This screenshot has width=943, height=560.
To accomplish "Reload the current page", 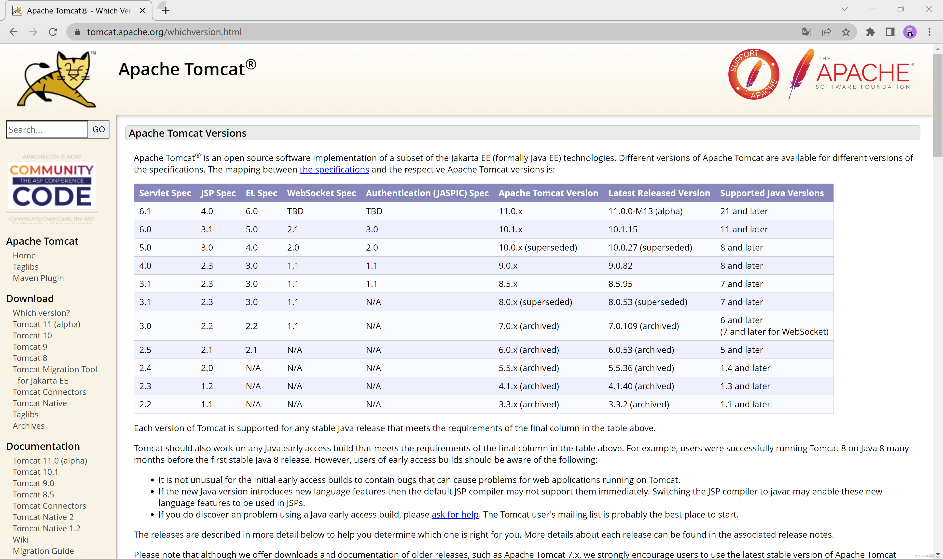I will pyautogui.click(x=53, y=32).
